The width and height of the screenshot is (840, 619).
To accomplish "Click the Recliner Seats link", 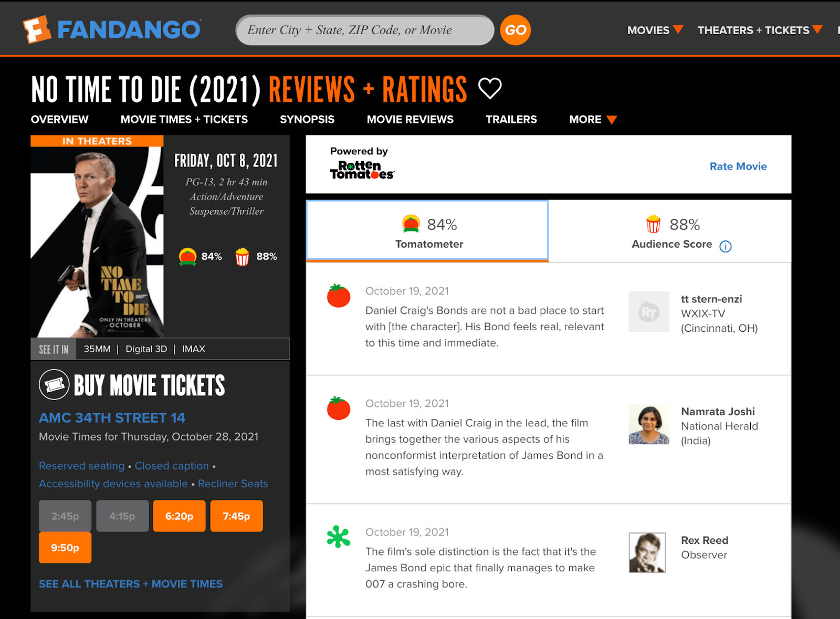I will pyautogui.click(x=233, y=484).
